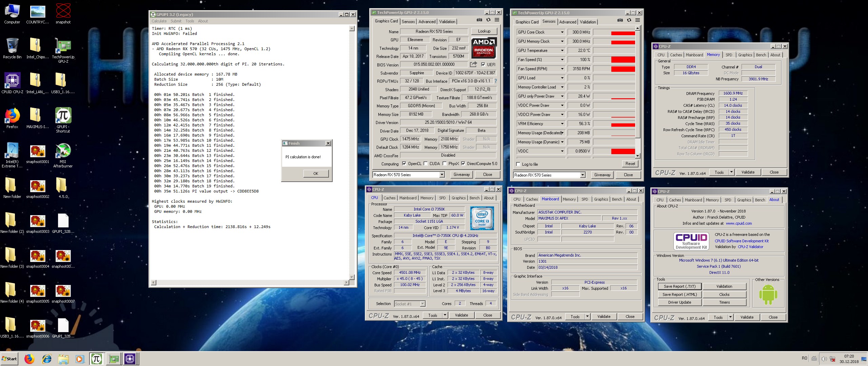Screen dimensions: 868x366
Task: Enable the Log to file checkbox
Action: click(x=518, y=164)
